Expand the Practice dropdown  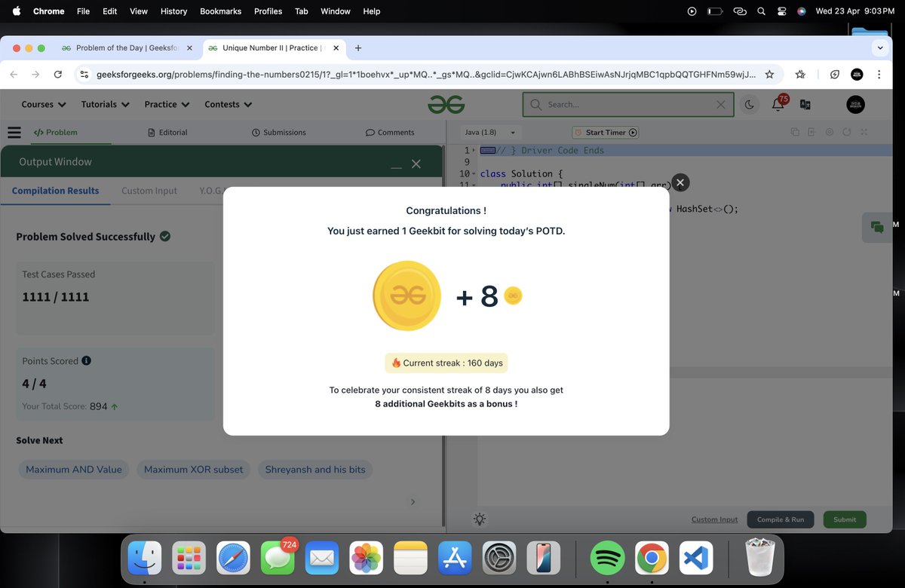167,104
